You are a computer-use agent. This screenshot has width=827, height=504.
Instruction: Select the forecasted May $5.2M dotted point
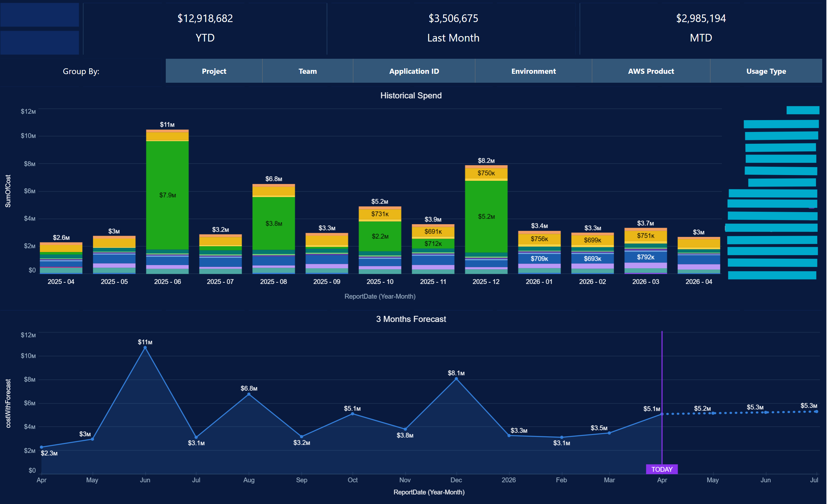(x=713, y=413)
